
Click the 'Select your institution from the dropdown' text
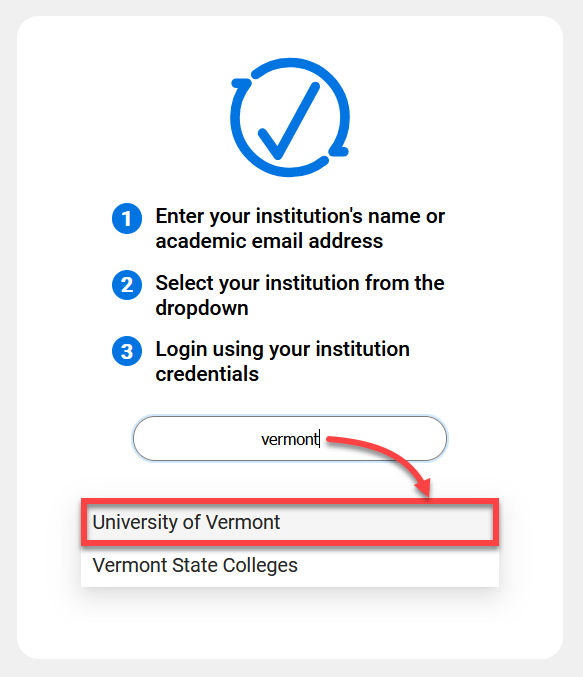pos(300,295)
